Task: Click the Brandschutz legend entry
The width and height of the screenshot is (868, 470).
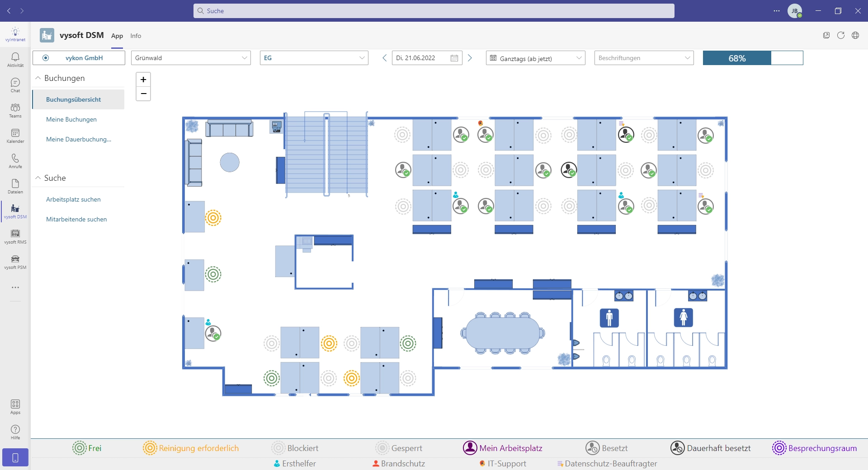Action: 399,464
